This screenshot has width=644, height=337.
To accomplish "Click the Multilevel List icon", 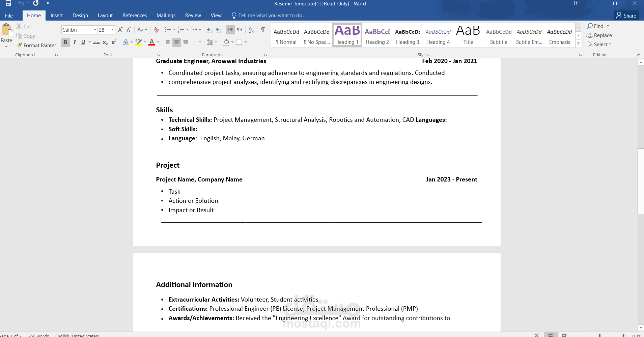I will pos(194,30).
